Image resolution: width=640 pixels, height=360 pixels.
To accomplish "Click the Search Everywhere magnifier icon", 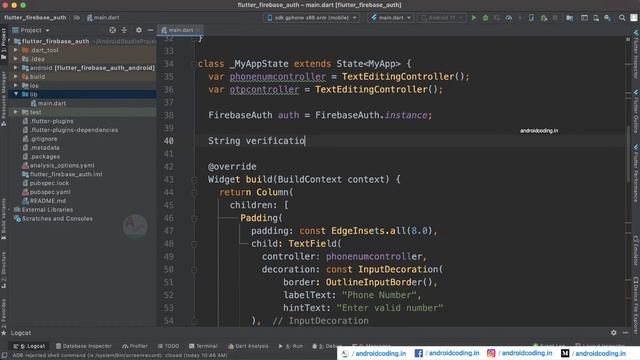I will click(x=622, y=18).
